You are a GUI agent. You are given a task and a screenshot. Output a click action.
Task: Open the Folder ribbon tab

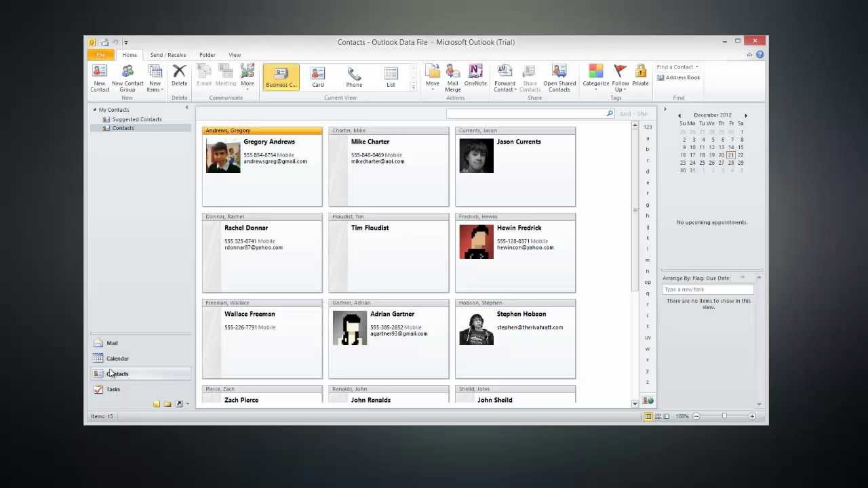point(208,55)
